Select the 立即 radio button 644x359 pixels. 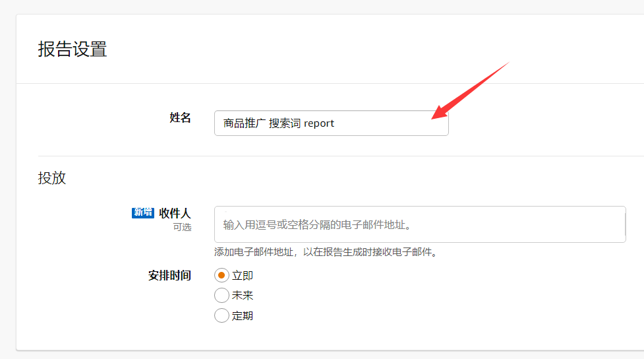click(x=221, y=276)
